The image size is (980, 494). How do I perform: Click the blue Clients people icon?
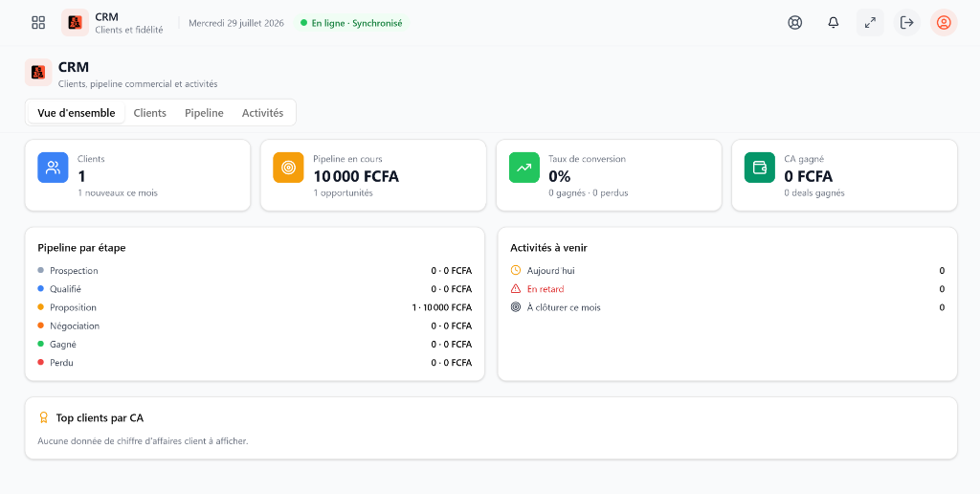(54, 168)
